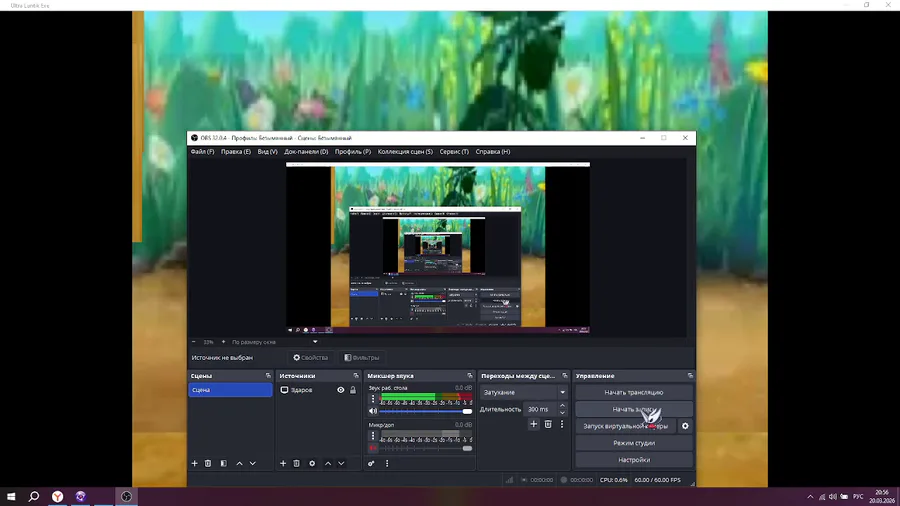This screenshot has width=900, height=506.
Task: Click the Длительность 300 ms input field
Action: point(541,409)
